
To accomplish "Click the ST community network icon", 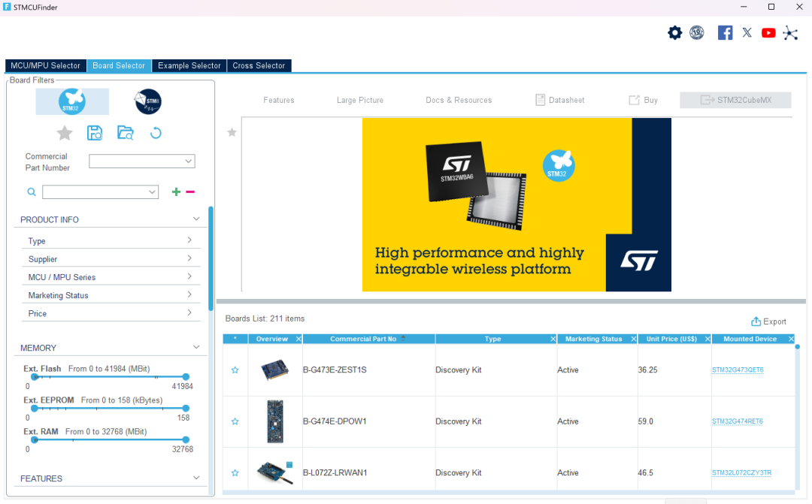I will click(x=790, y=33).
